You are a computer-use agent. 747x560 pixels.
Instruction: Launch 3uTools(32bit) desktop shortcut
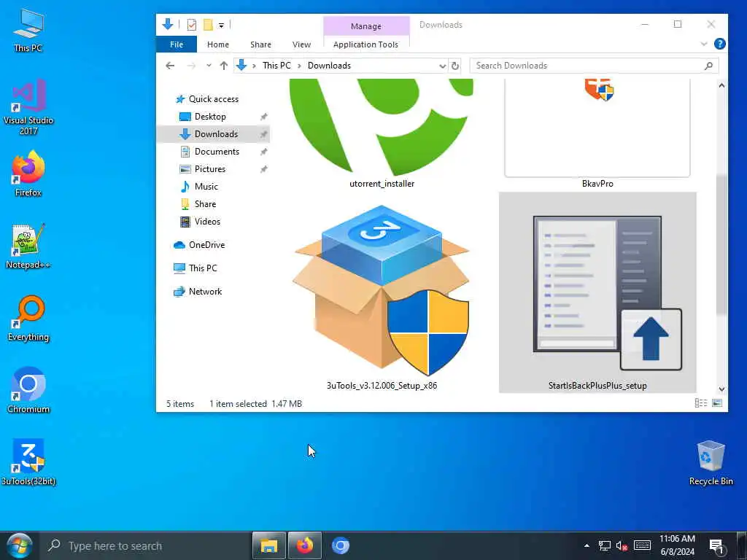click(x=28, y=462)
